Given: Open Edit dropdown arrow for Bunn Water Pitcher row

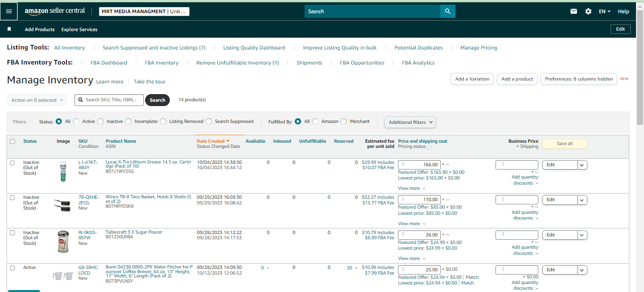Looking at the screenshot, I should [583, 270].
